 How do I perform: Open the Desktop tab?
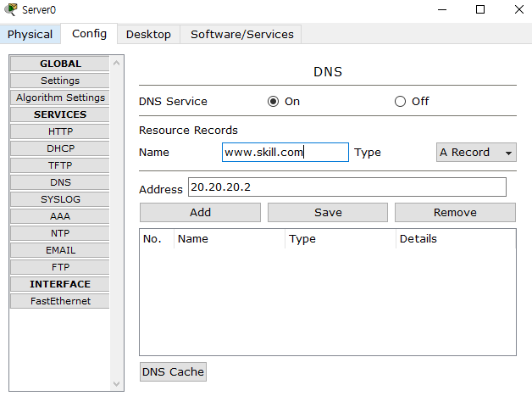[148, 34]
